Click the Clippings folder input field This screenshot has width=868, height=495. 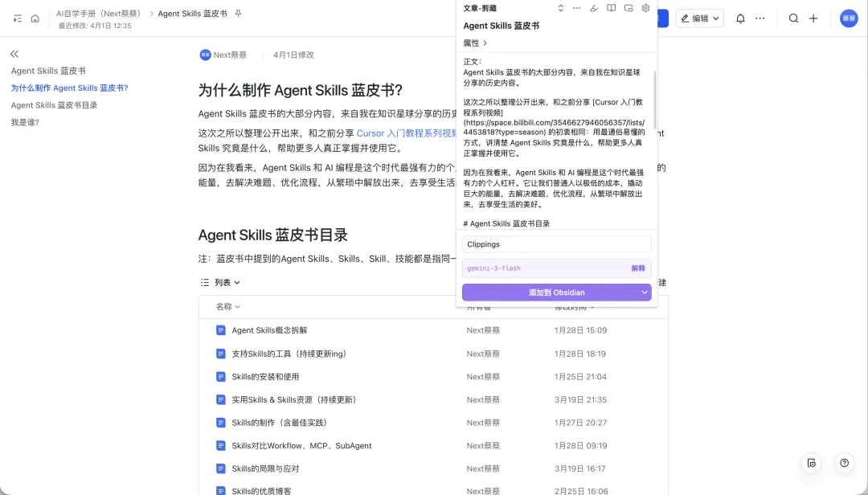[556, 244]
